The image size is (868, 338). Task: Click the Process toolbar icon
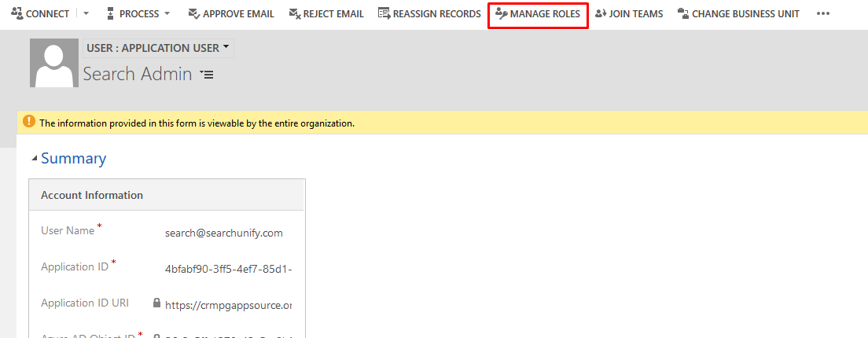click(x=109, y=13)
